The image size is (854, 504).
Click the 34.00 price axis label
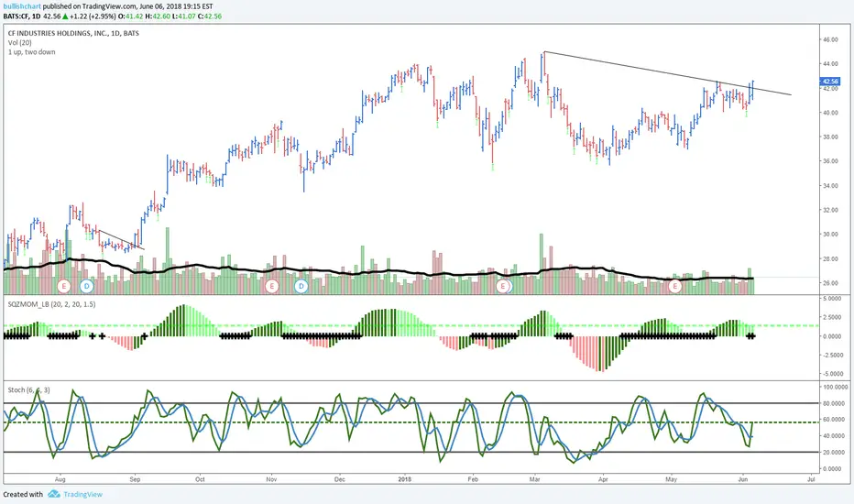(830, 186)
